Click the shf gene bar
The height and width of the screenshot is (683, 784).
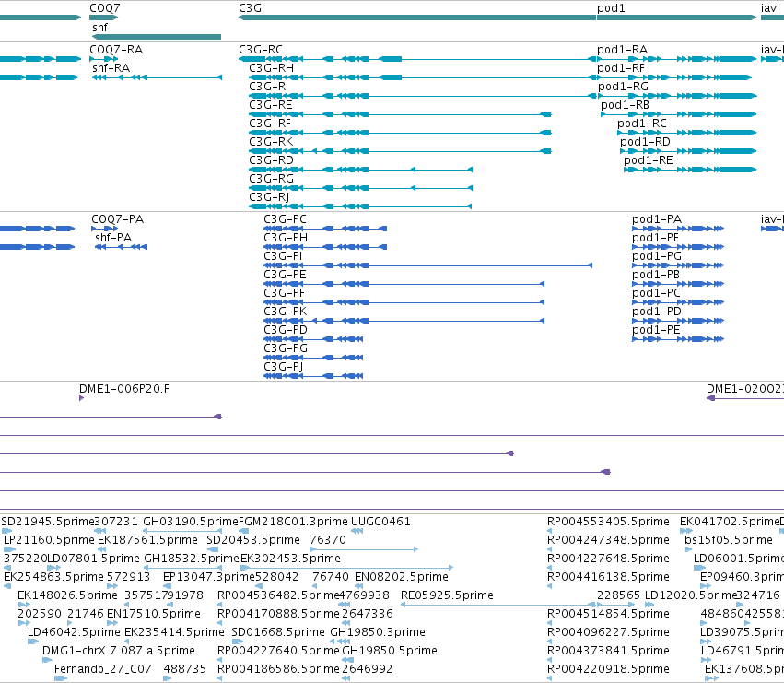(x=157, y=37)
